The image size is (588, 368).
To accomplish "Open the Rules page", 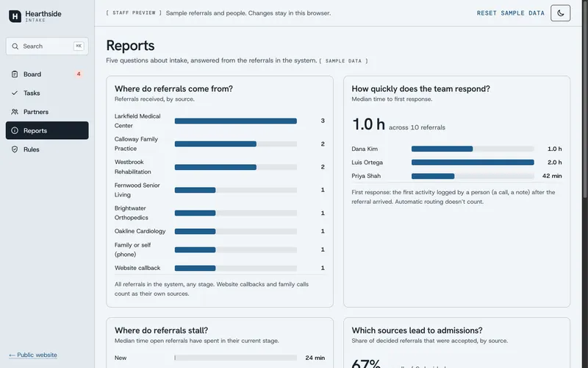I will point(47,149).
